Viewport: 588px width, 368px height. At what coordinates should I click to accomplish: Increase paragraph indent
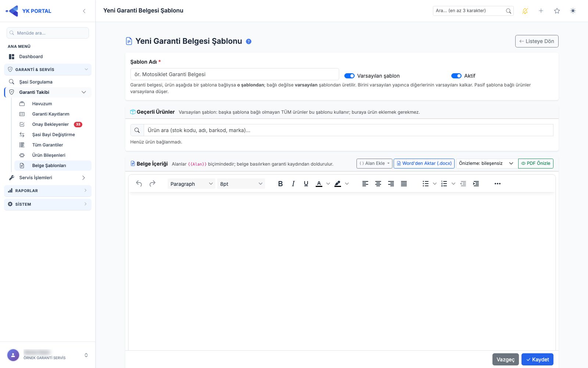pos(476,184)
